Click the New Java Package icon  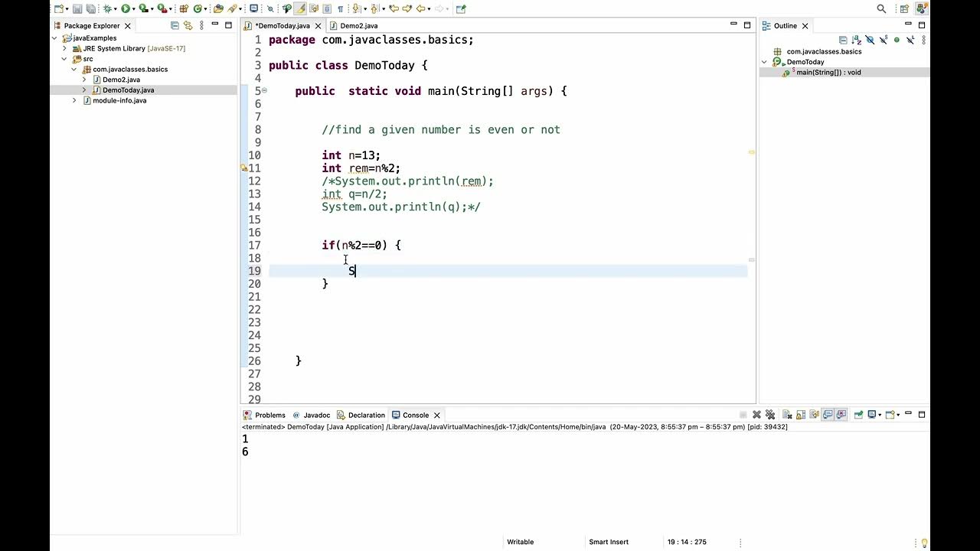click(x=184, y=9)
